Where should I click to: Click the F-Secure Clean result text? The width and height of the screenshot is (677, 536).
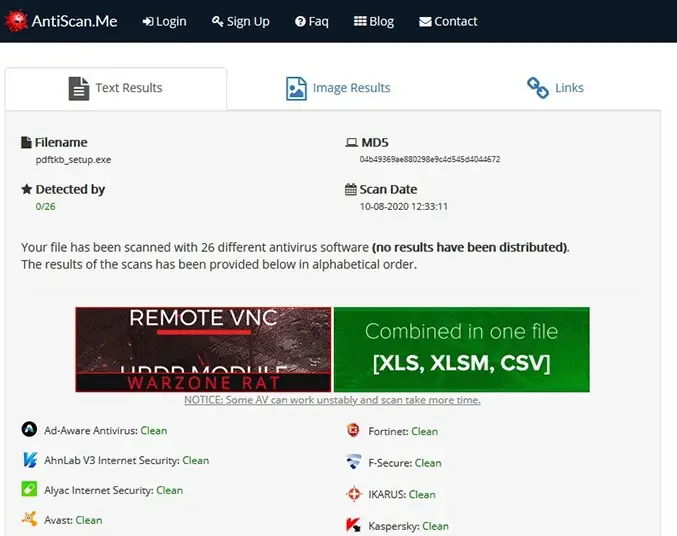[428, 463]
